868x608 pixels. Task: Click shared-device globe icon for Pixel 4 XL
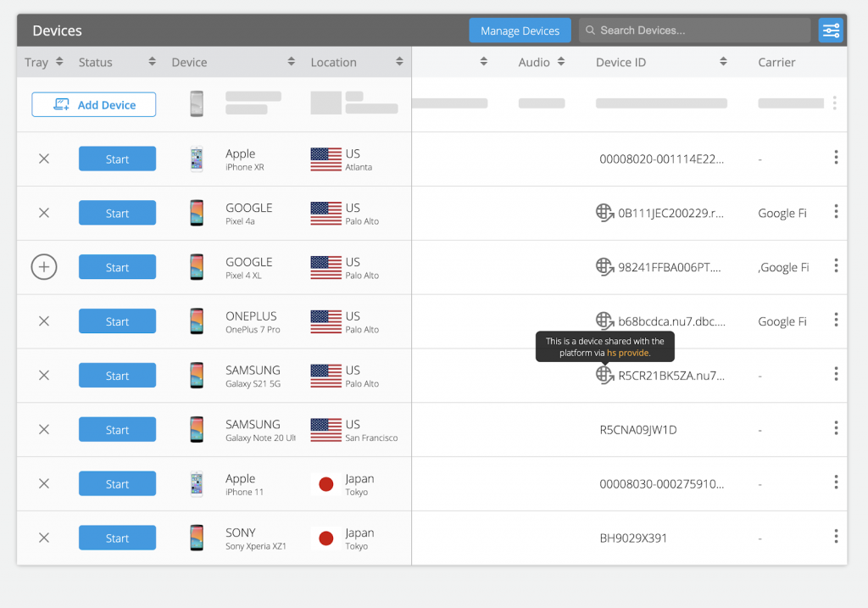604,267
